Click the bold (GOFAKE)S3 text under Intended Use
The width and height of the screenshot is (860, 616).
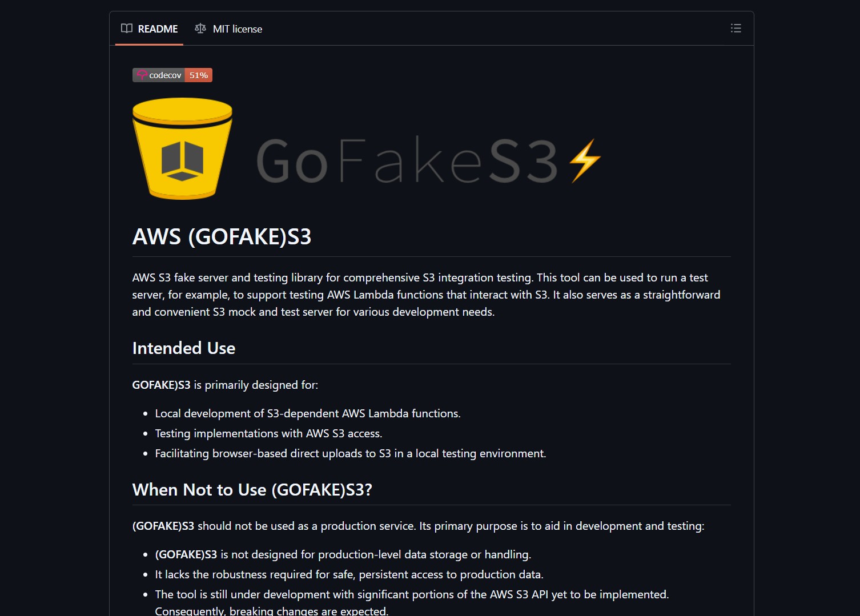(161, 385)
